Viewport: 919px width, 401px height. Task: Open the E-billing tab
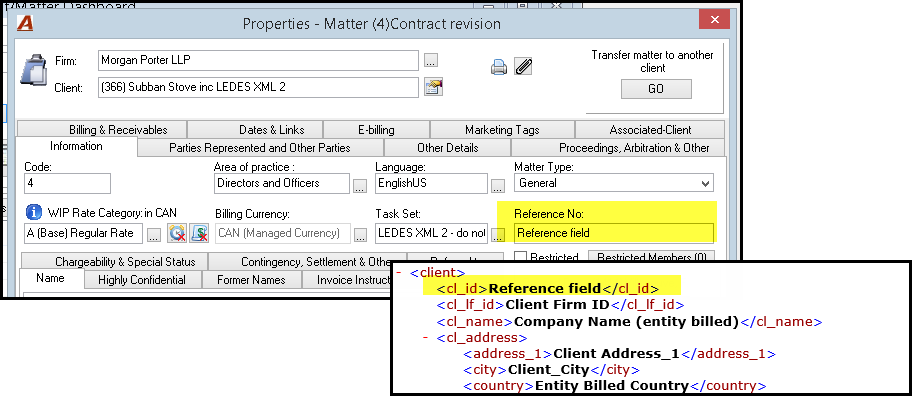click(x=376, y=130)
